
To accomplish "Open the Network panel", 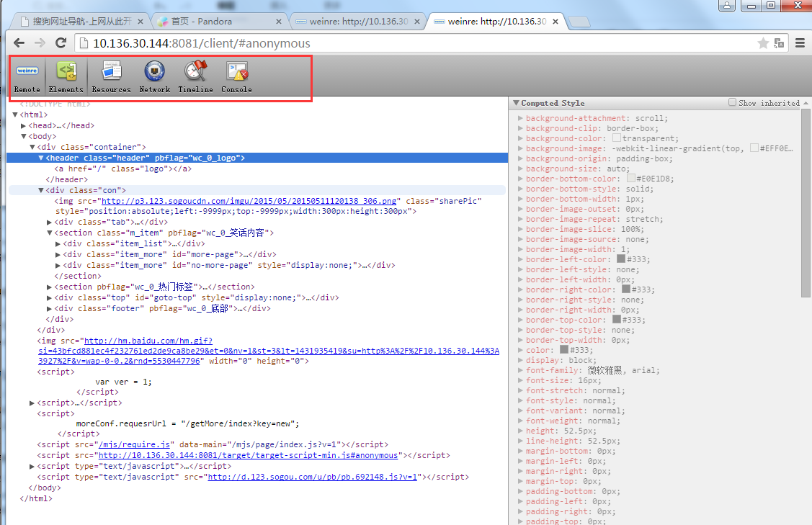I will tap(154, 76).
